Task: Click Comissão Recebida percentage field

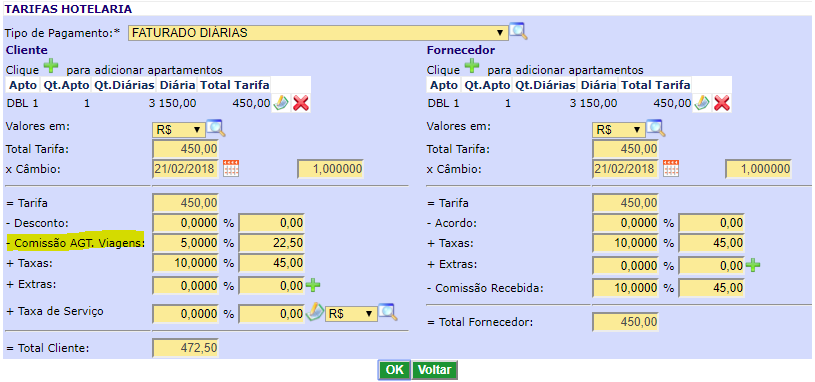Action: (625, 287)
